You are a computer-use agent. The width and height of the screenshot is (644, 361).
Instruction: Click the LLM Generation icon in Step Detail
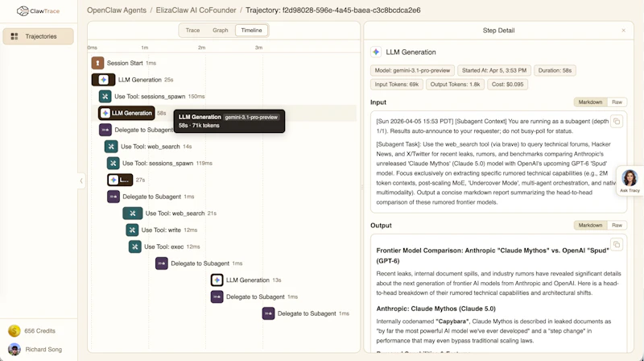tap(376, 52)
